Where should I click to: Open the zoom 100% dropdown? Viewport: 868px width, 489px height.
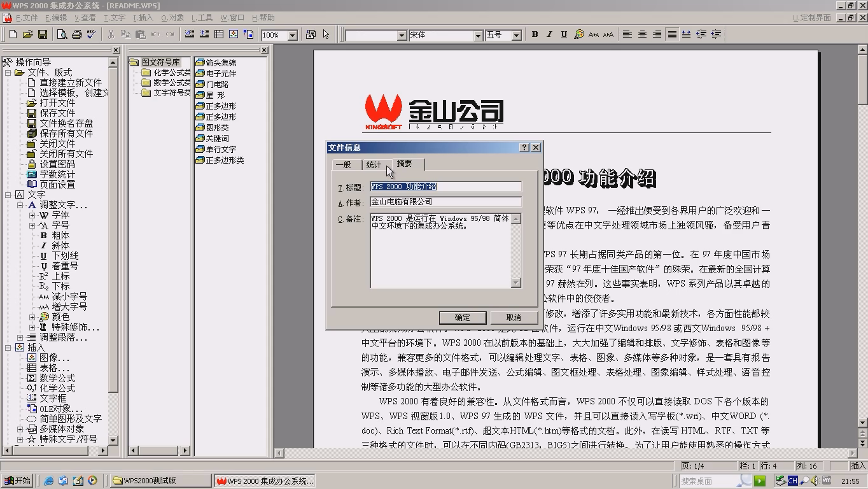coord(292,36)
